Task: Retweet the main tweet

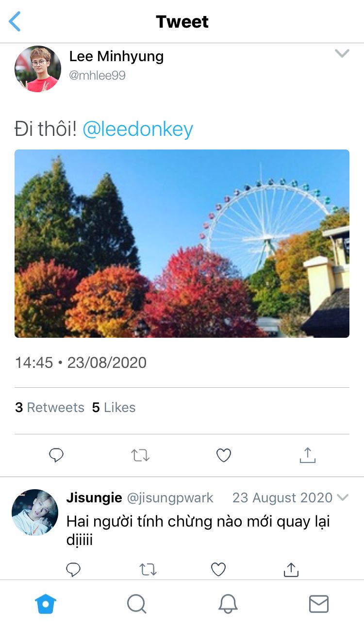Action: coord(141,455)
